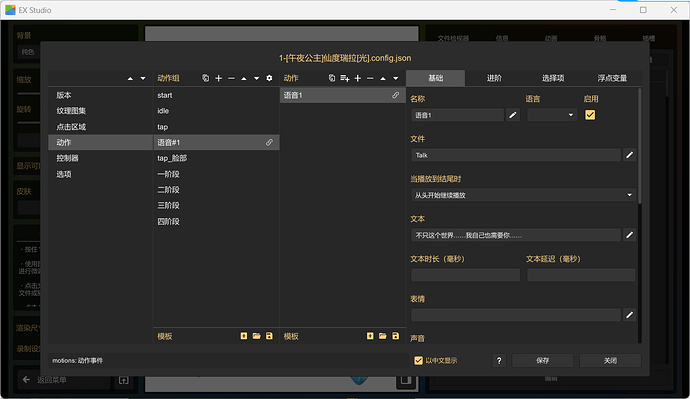Click link icon on 语音#1 group row
690x399 pixels.
click(269, 143)
